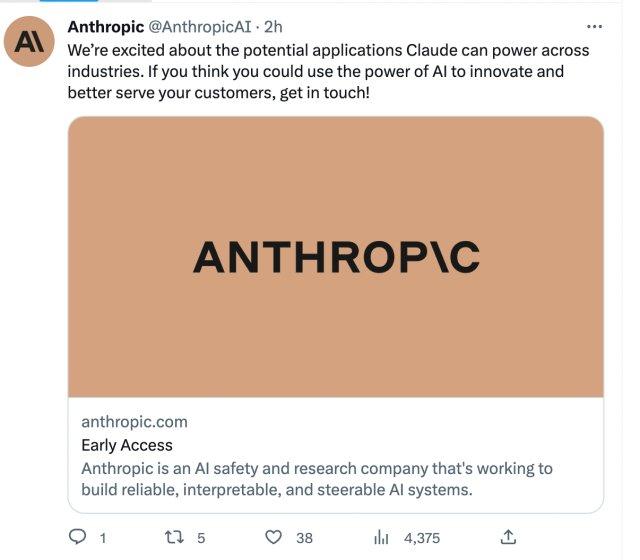Click the view count 4,375

pyautogui.click(x=421, y=538)
